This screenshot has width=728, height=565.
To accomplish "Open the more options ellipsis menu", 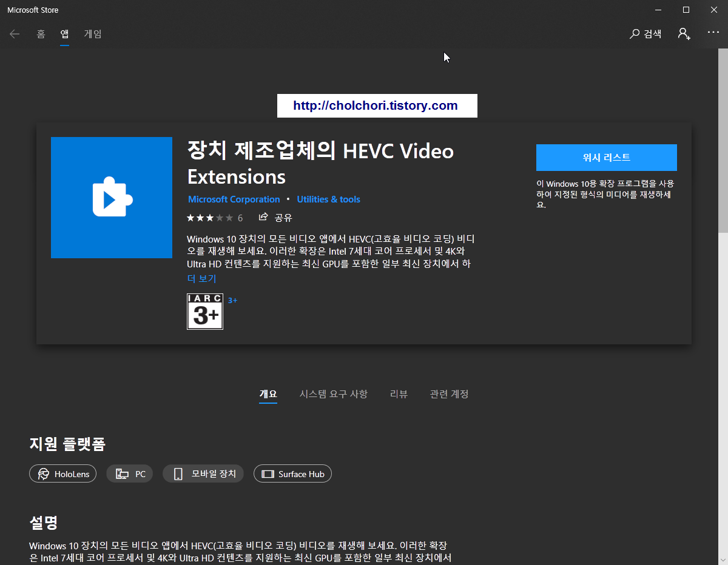I will tap(713, 33).
